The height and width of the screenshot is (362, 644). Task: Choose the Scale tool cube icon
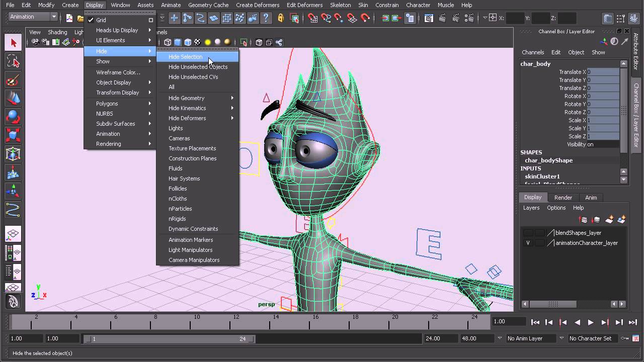click(x=13, y=135)
